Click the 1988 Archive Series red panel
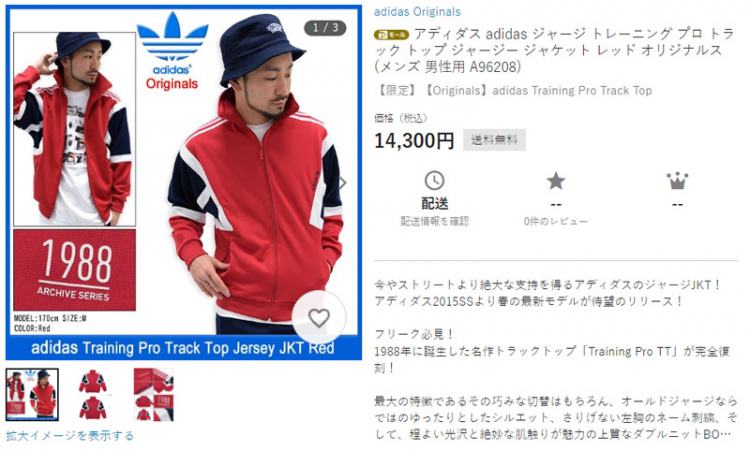The width and height of the screenshot is (750, 451). [75, 270]
